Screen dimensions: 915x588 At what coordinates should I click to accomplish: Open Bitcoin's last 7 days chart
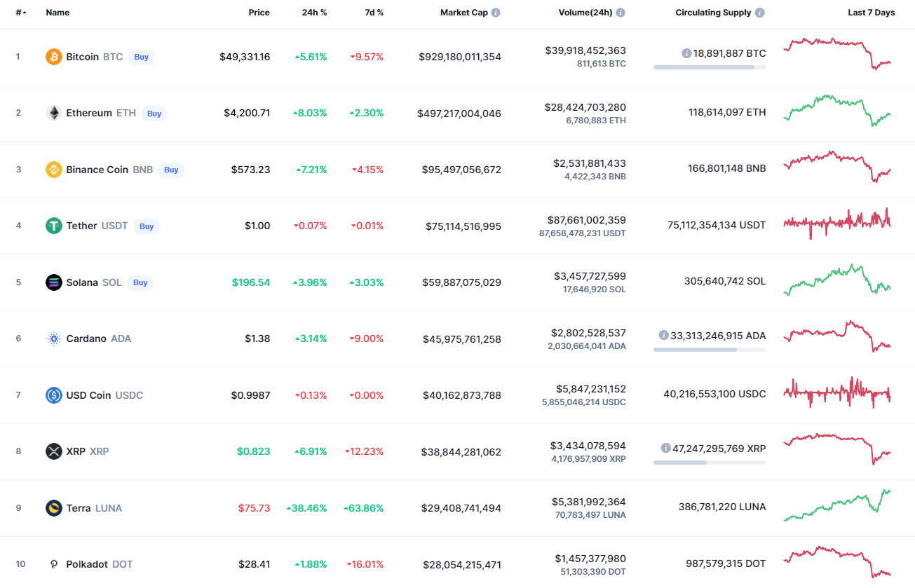point(837,53)
